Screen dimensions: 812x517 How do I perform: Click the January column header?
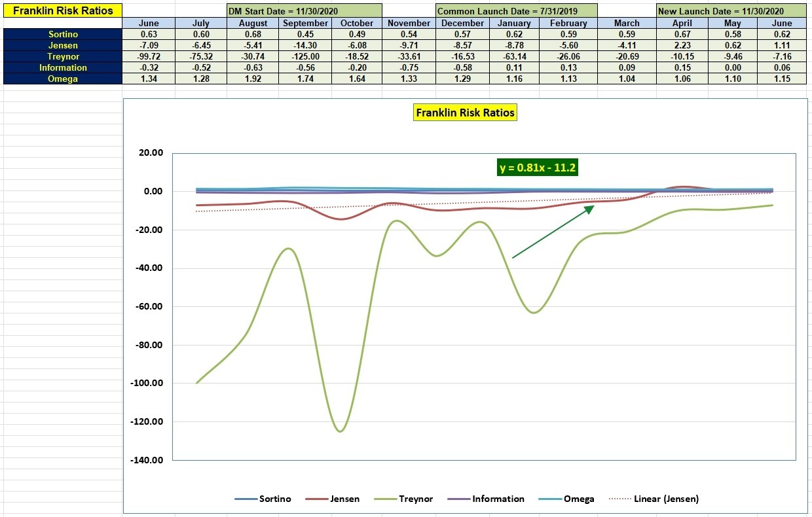pos(515,23)
